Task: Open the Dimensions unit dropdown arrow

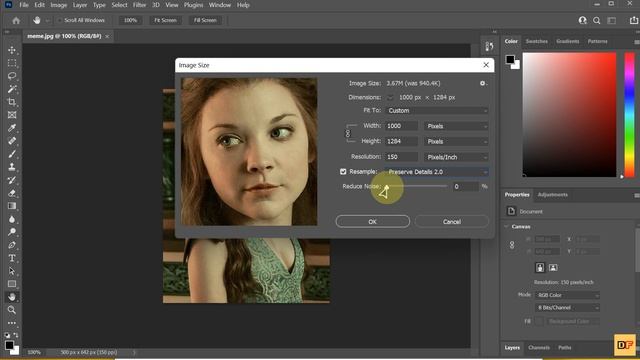Action: tap(390, 98)
